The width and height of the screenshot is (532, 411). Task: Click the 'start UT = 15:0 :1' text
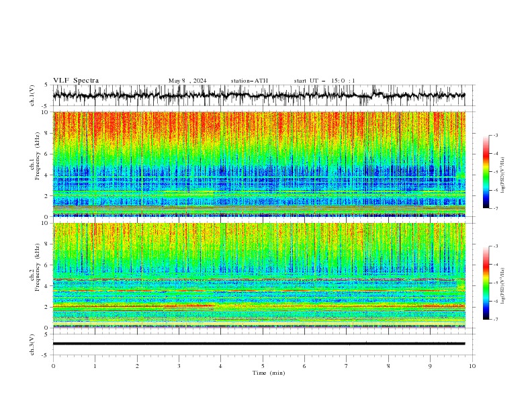(324, 81)
